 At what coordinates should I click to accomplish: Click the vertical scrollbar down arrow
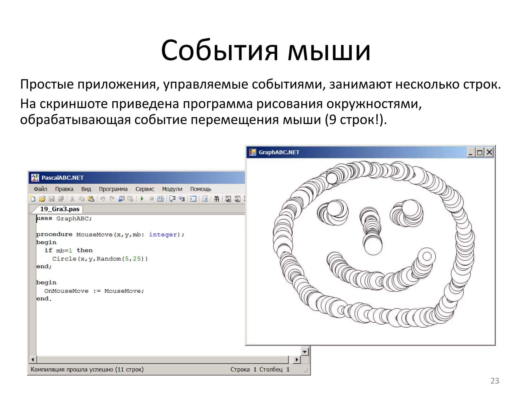click(x=305, y=351)
